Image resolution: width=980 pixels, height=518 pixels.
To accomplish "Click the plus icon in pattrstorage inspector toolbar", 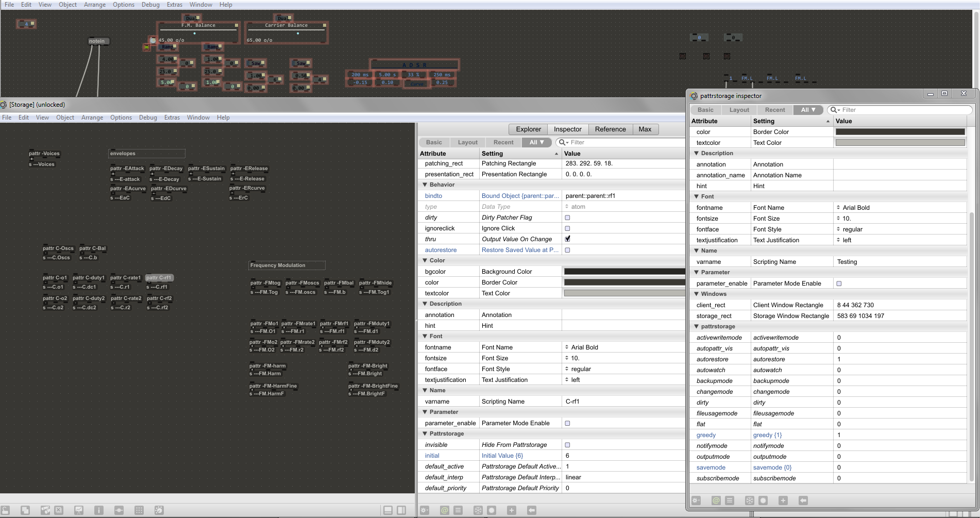I will [783, 500].
